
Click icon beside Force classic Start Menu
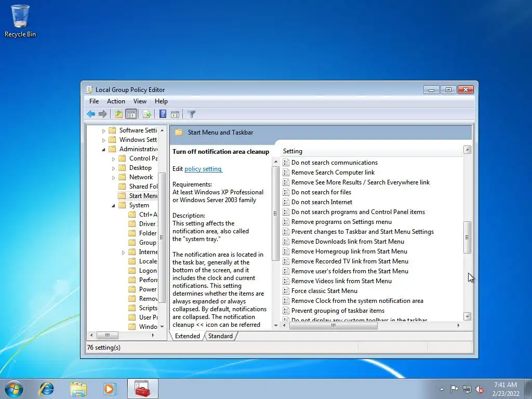(286, 291)
